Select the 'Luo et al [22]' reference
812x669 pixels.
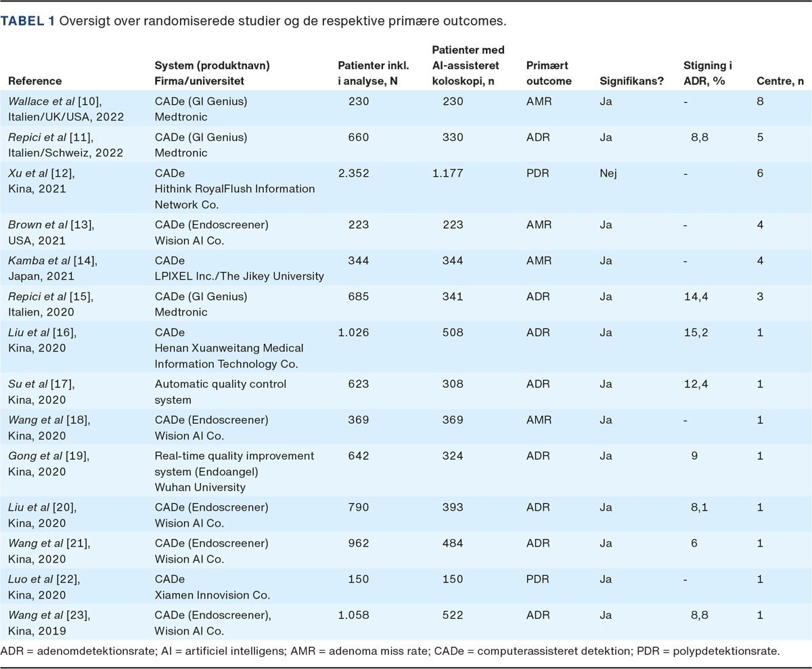(x=43, y=579)
